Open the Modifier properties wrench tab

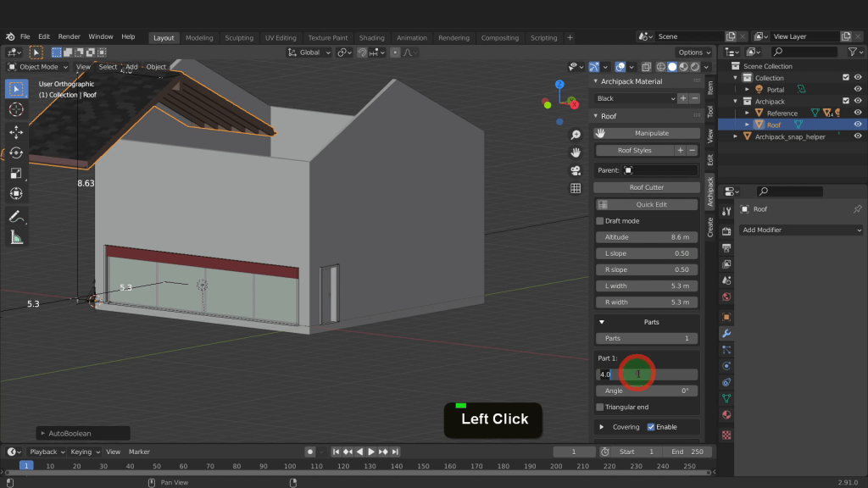click(726, 333)
